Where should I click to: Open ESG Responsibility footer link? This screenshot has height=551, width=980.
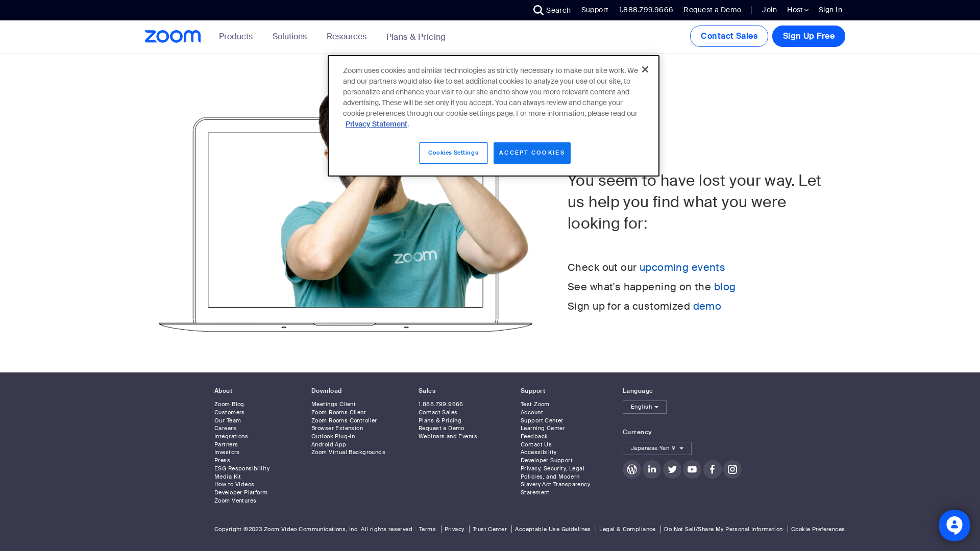point(242,469)
